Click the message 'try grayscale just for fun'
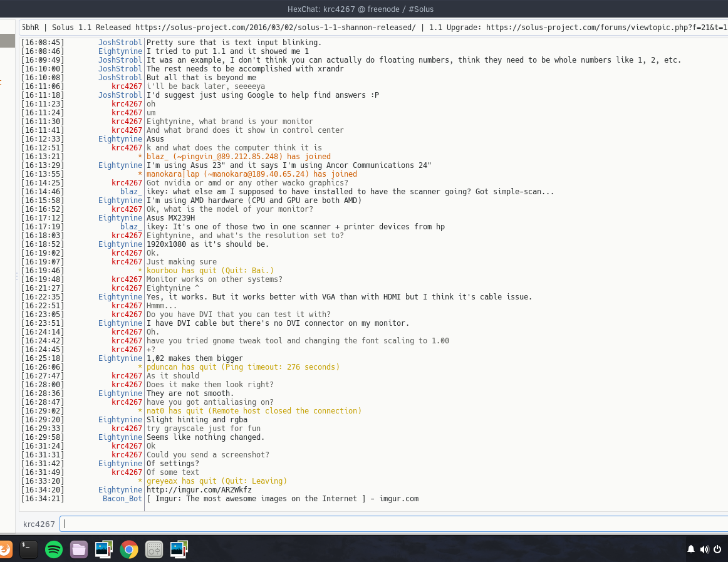Screen dimensions: 728x562 [x=204, y=428]
